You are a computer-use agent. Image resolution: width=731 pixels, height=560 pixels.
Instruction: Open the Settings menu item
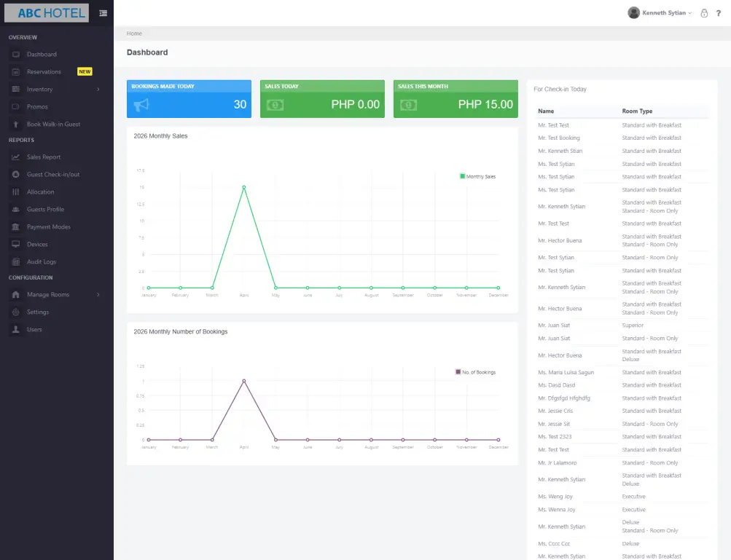(38, 312)
